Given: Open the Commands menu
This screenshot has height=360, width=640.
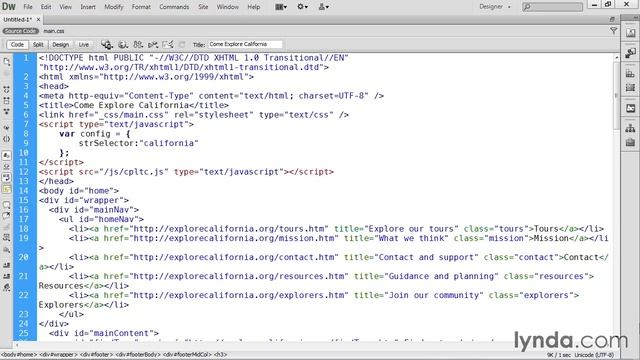Looking at the screenshot, I should [x=174, y=7].
